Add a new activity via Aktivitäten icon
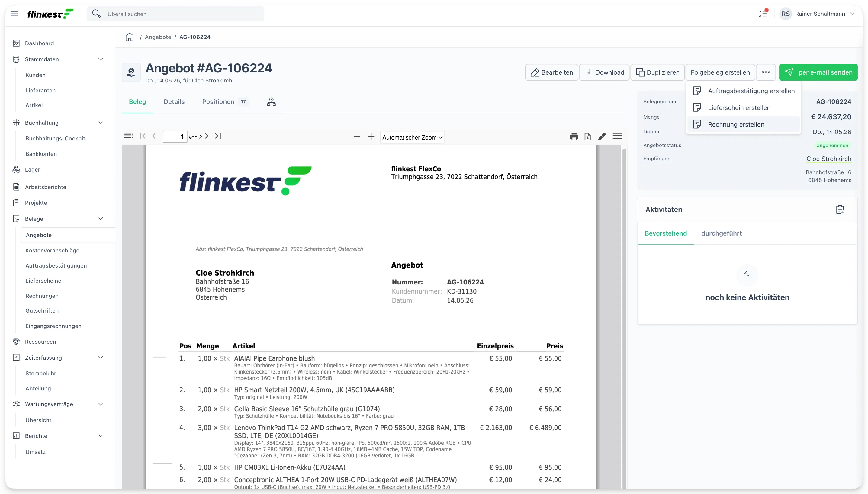Viewport: 868px width, 494px height. pos(840,210)
